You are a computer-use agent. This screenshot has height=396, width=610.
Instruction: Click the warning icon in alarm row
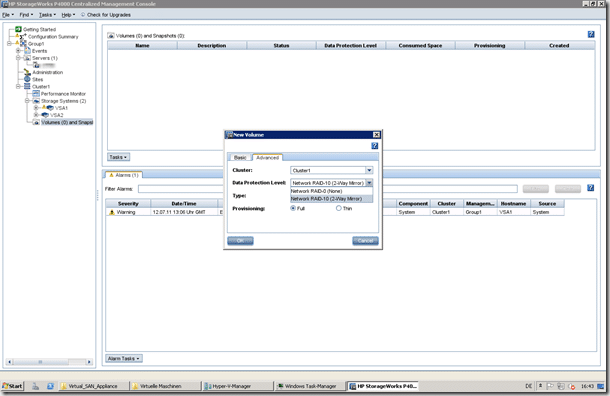112,212
